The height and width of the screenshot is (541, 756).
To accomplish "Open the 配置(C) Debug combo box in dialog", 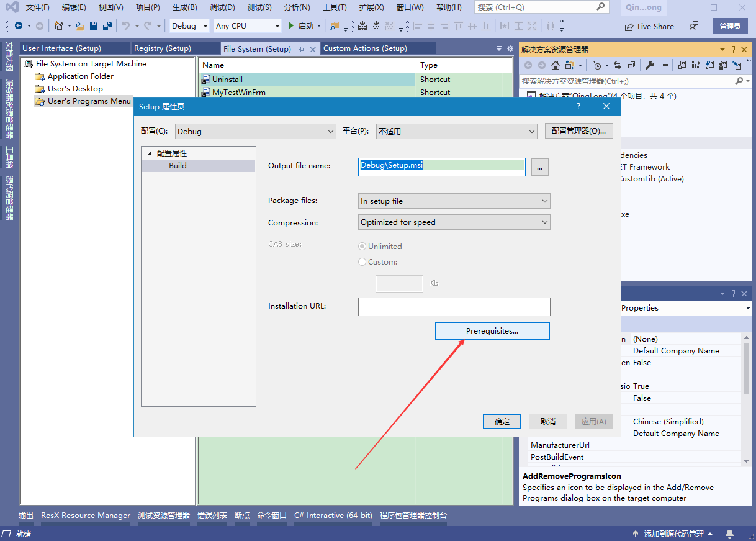I will point(256,131).
